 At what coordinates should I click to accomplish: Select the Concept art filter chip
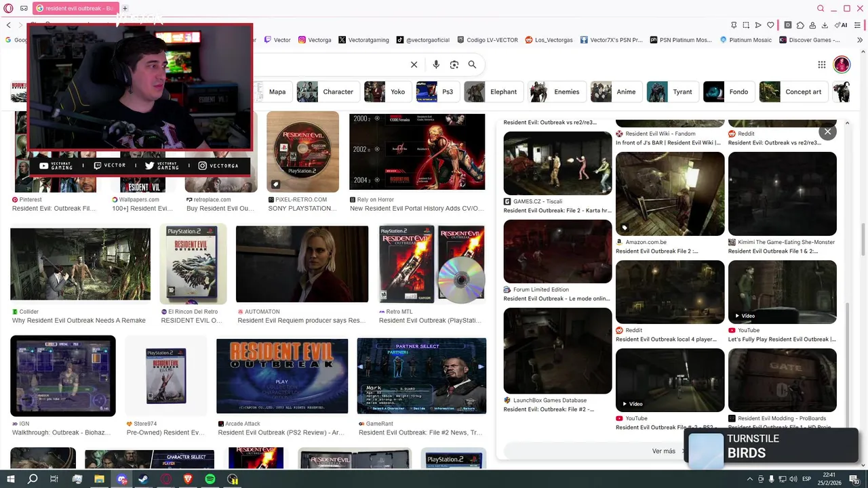pyautogui.click(x=793, y=91)
